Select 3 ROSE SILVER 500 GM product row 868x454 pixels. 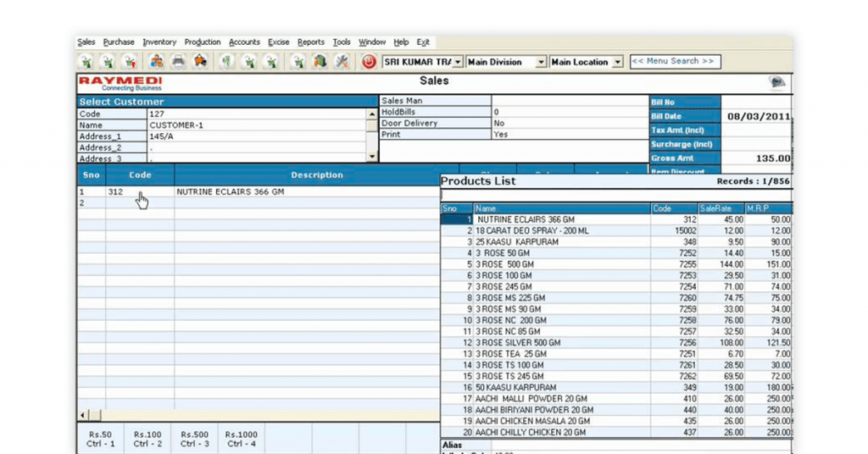pyautogui.click(x=616, y=343)
